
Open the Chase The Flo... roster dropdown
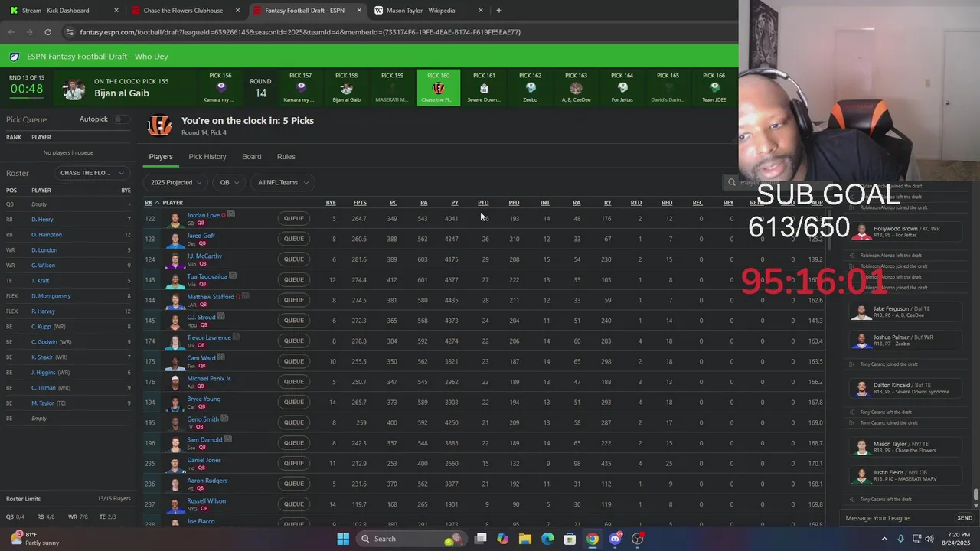pyautogui.click(x=92, y=173)
